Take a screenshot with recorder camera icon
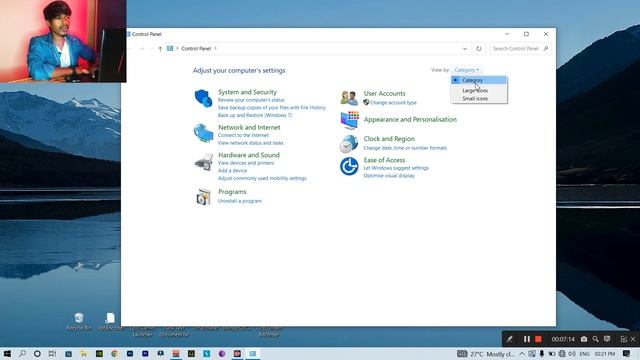This screenshot has height=360, width=640. (x=584, y=339)
